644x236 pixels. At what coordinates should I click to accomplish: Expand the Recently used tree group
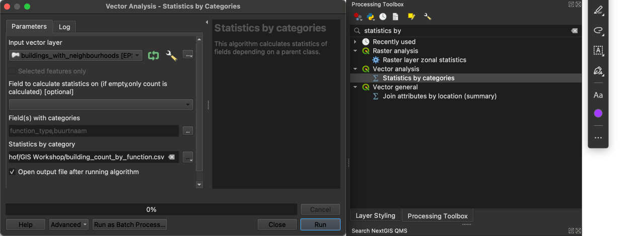(355, 42)
